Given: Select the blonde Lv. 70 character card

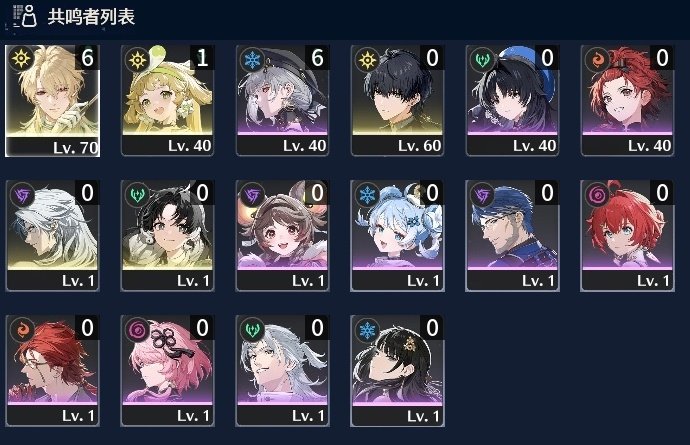Looking at the screenshot, I should point(52,101).
